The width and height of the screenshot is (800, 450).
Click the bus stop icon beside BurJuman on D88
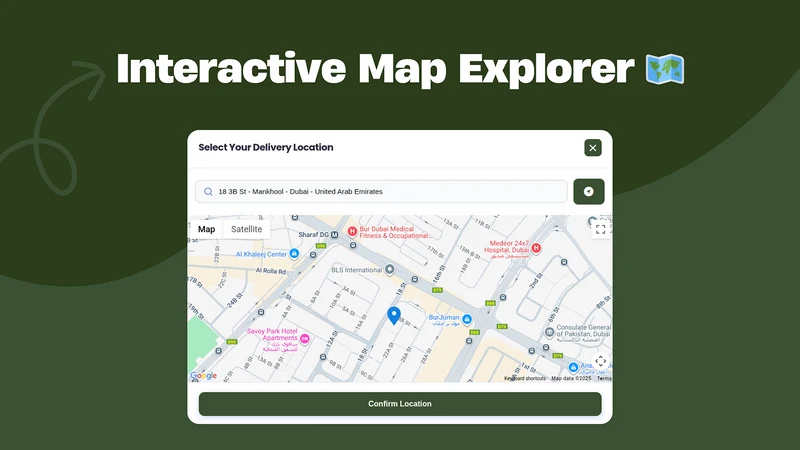[x=469, y=341]
